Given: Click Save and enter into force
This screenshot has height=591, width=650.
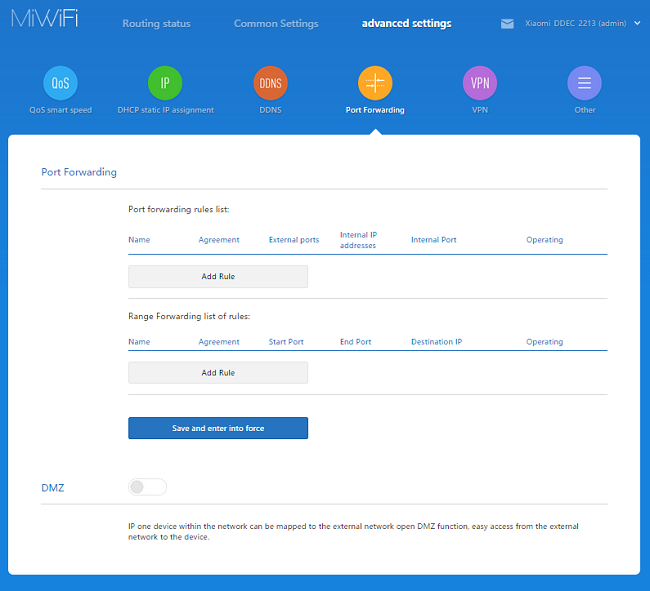Looking at the screenshot, I should click(218, 428).
